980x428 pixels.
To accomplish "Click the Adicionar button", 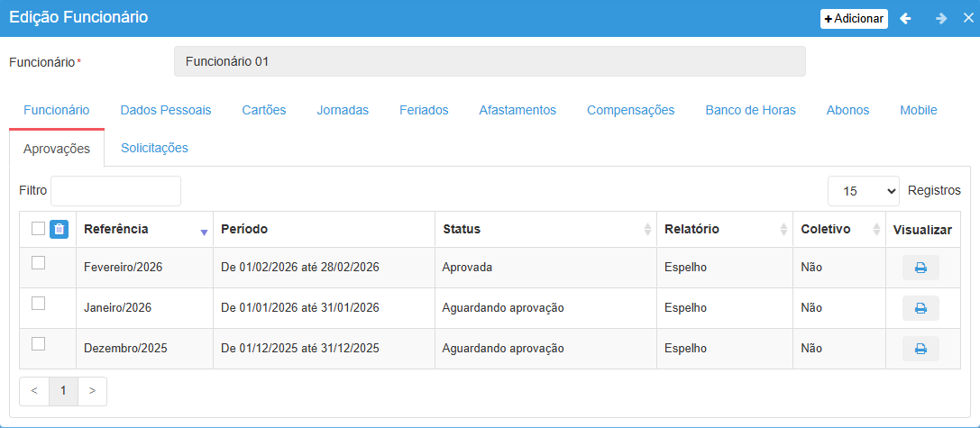I will [x=853, y=18].
